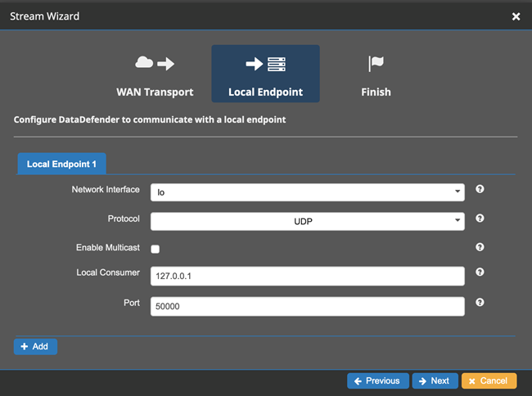Viewport: 532px width, 396px height.
Task: Open help for Network Interface field
Action: click(480, 189)
